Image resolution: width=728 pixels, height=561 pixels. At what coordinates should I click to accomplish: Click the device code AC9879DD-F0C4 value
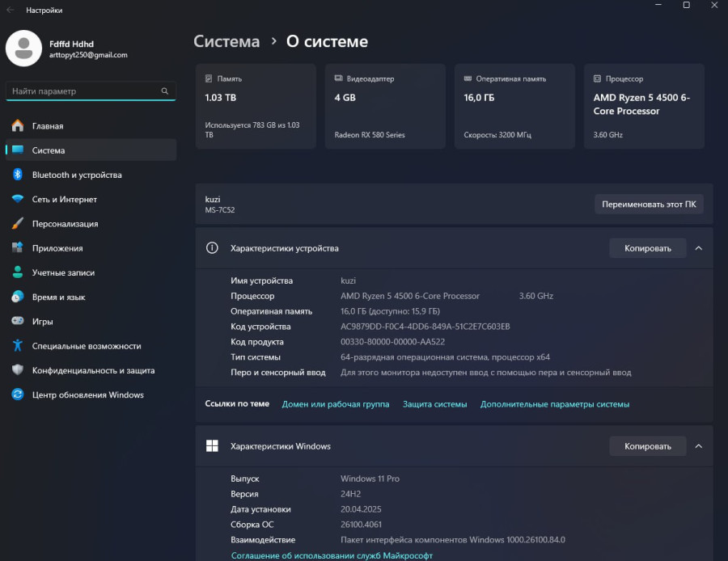click(x=425, y=327)
